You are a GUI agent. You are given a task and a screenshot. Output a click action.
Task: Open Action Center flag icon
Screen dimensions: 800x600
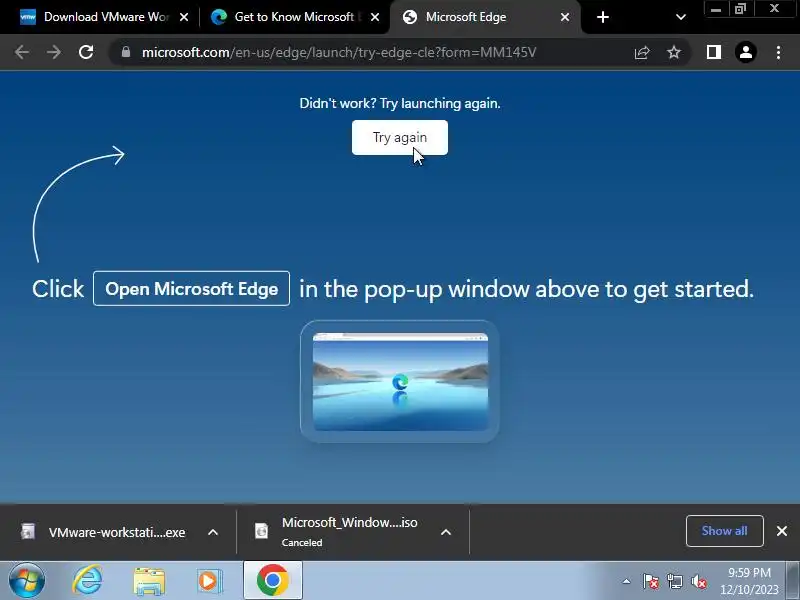coord(651,582)
